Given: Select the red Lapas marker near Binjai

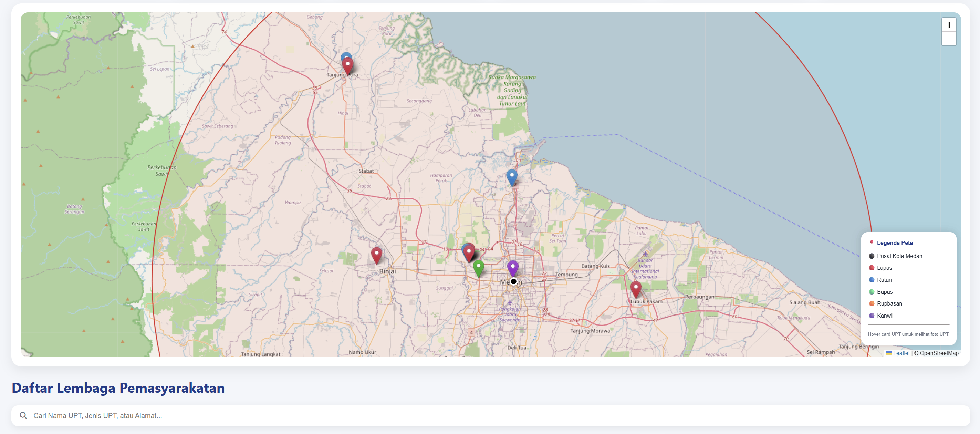Looking at the screenshot, I should (x=376, y=256).
